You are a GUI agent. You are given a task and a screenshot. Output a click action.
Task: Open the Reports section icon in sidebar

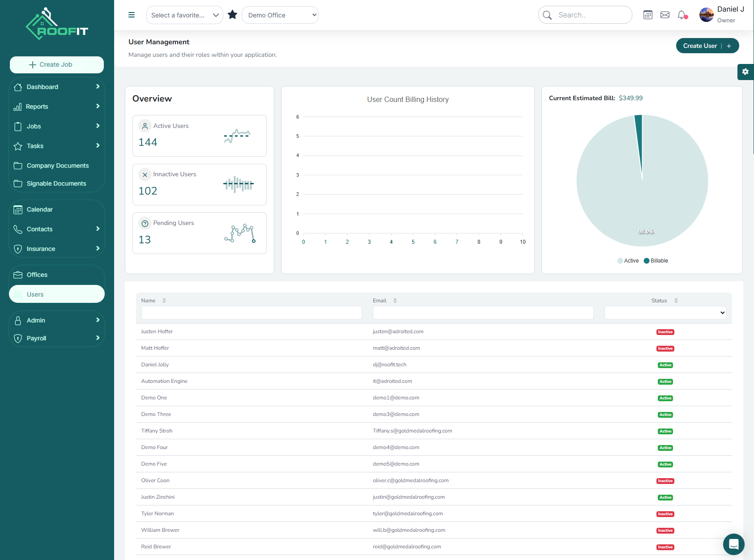pos(18,106)
